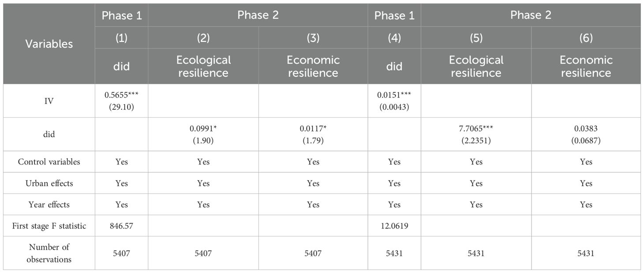644x273 pixels.
Task: Click the column (5) header
Action: [x=476, y=38]
